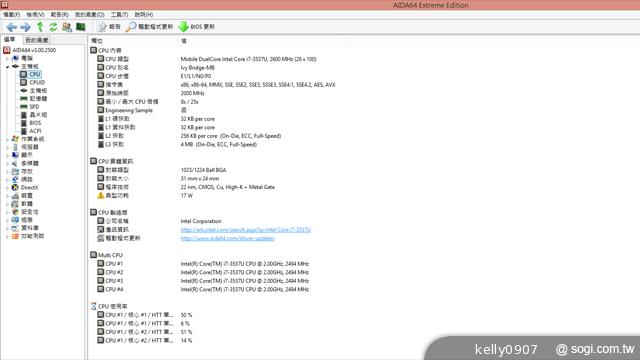Click the dark green monitor graph toolbar icon
The width and height of the screenshot is (640, 360).
coord(81,27)
